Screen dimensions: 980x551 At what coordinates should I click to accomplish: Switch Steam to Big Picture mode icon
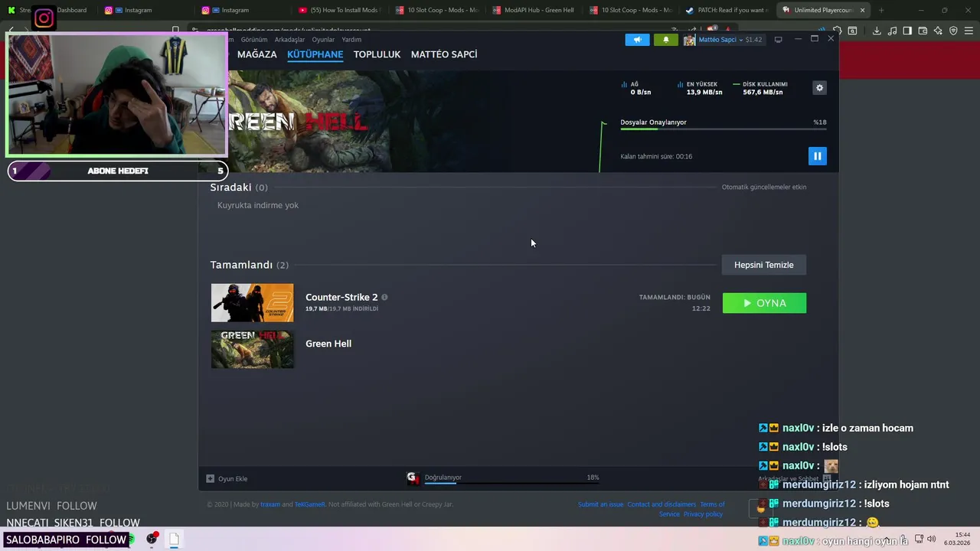tap(778, 40)
